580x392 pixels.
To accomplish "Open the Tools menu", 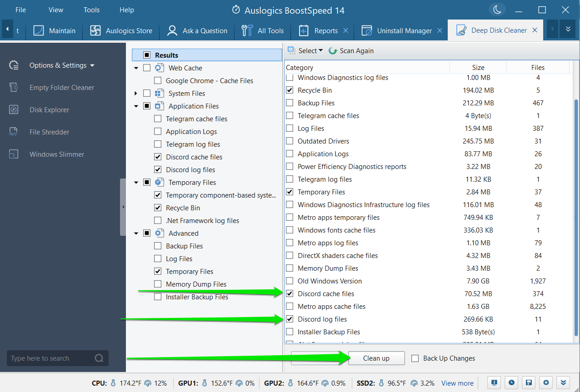I will coord(91,10).
